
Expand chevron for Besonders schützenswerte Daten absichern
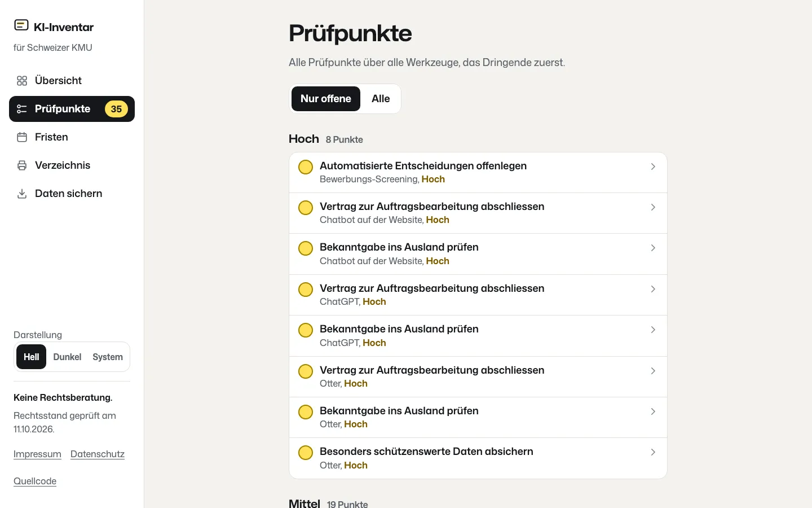[653, 452]
